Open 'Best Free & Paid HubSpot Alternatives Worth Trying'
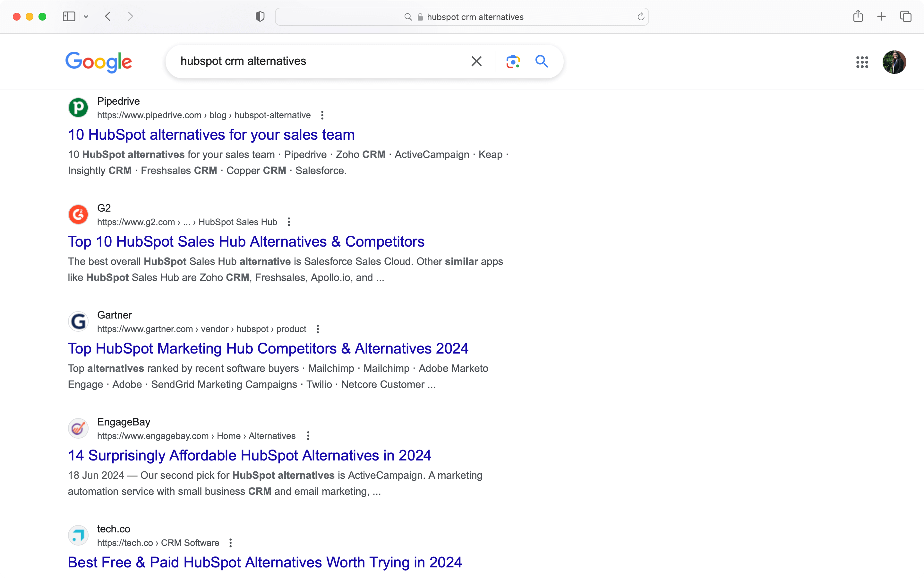The image size is (924, 578). 265,563
